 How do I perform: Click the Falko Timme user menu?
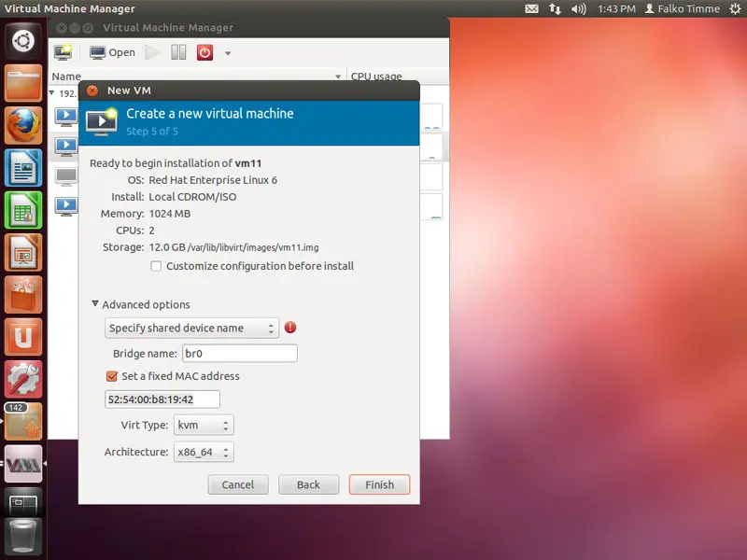point(683,8)
